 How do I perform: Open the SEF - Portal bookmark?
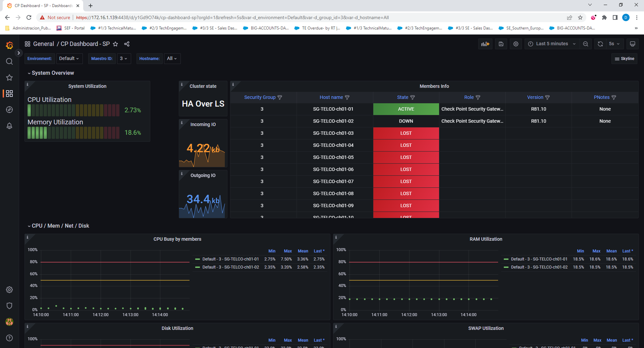[x=71, y=28]
